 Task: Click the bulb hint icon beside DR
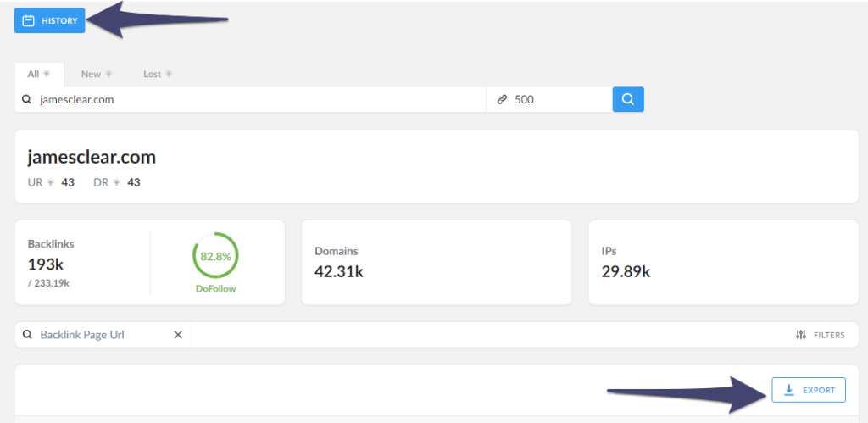(116, 182)
